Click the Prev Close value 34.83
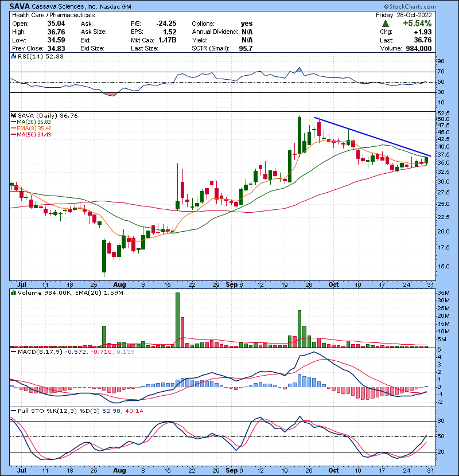Image resolution: width=459 pixels, height=476 pixels. click(56, 48)
